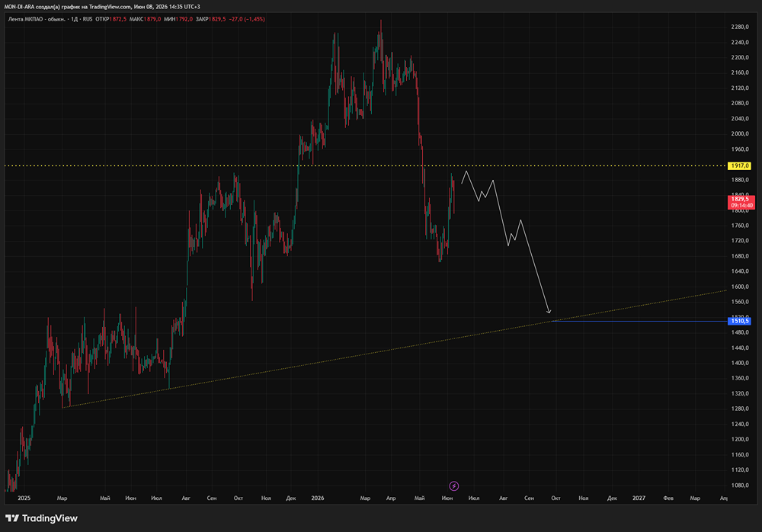Click the 2027 year label on time axis
This screenshot has width=762, height=532.
pyautogui.click(x=639, y=498)
